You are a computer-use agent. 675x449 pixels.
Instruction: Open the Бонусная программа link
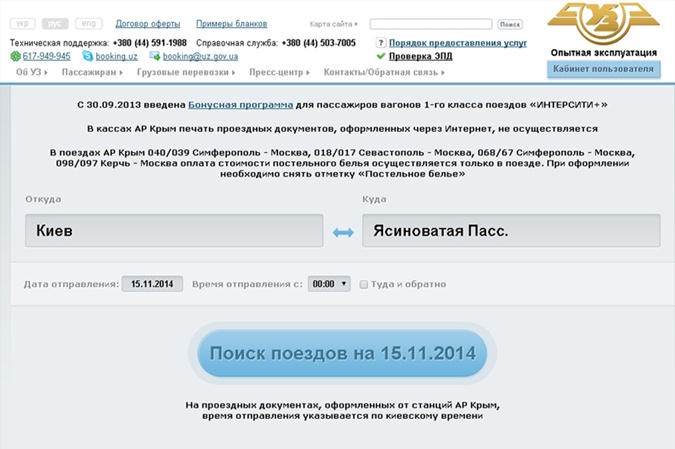(x=241, y=104)
